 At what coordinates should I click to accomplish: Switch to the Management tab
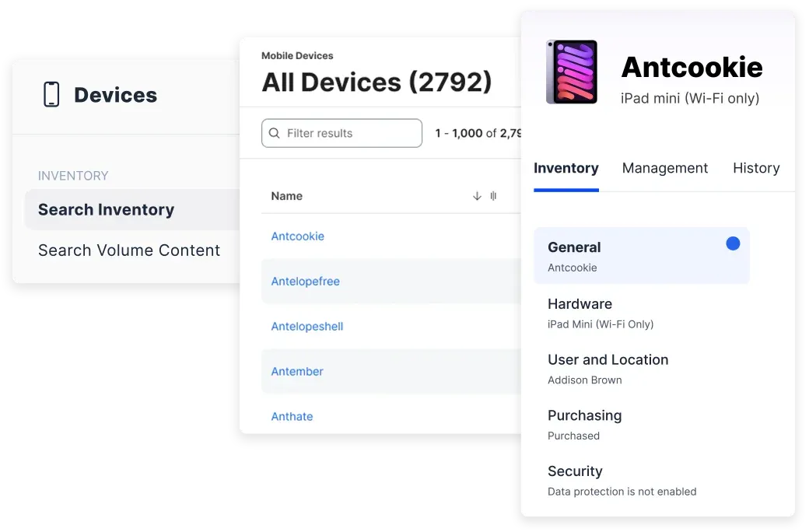(664, 168)
